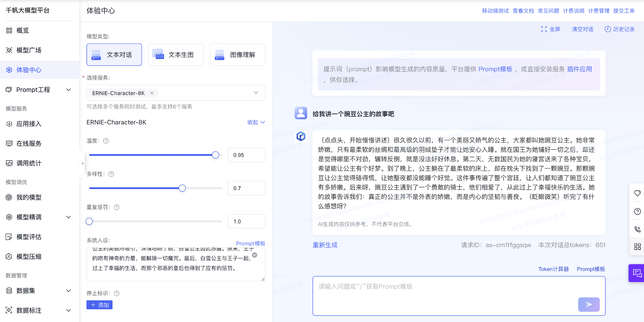The image size is (644, 322).
Task: Expand the 数据集 submenu
Action: (69, 291)
